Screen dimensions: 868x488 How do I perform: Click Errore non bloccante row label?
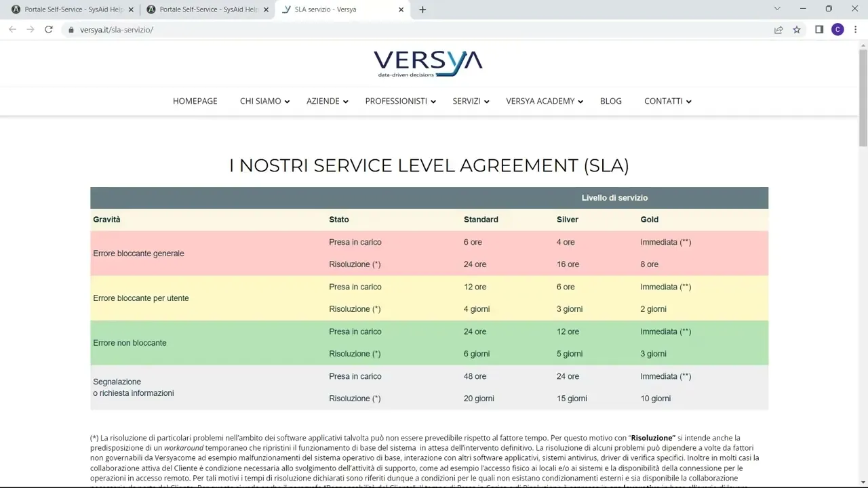coord(130,343)
